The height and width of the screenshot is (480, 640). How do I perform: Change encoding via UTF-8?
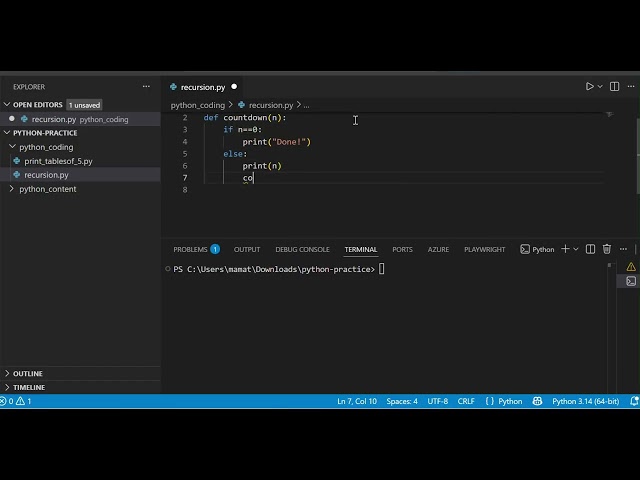(x=438, y=401)
